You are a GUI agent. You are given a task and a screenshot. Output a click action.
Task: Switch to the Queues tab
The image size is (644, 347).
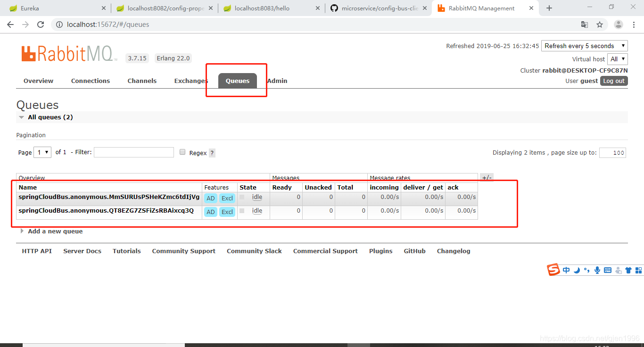click(238, 81)
